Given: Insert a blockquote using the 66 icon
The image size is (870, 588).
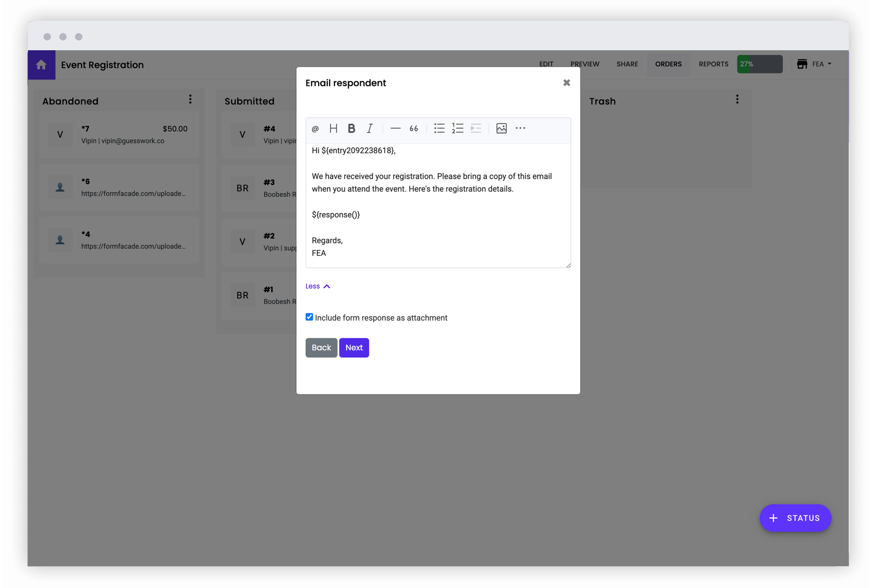Looking at the screenshot, I should (413, 128).
